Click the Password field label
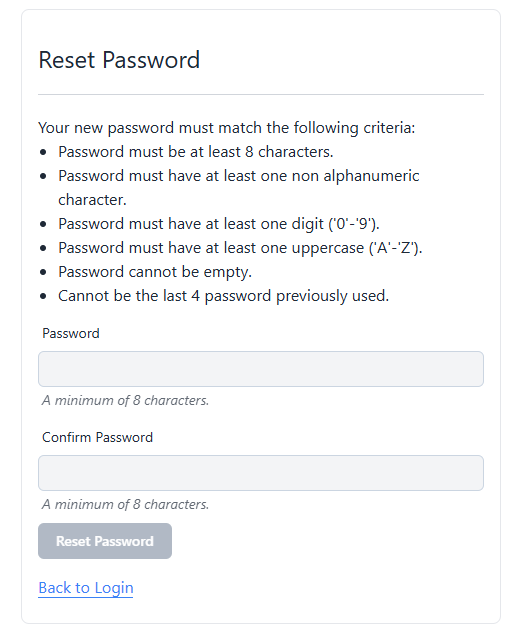The width and height of the screenshot is (532, 643). pyautogui.click(x=71, y=333)
